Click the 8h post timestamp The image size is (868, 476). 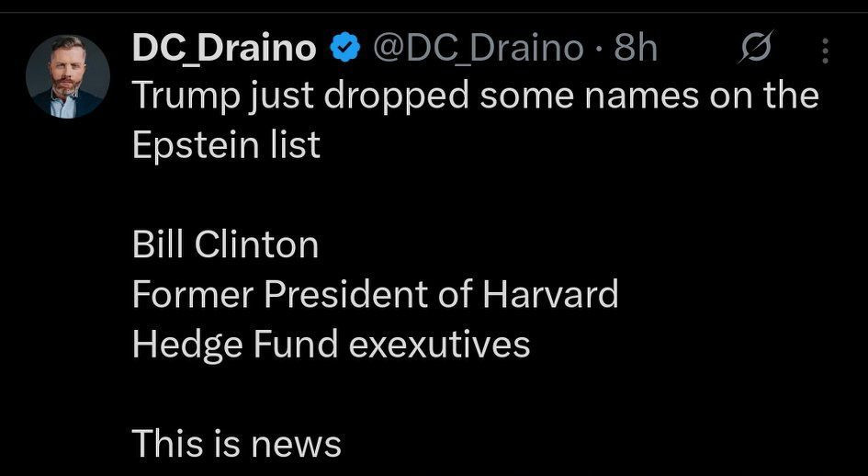click(x=636, y=49)
